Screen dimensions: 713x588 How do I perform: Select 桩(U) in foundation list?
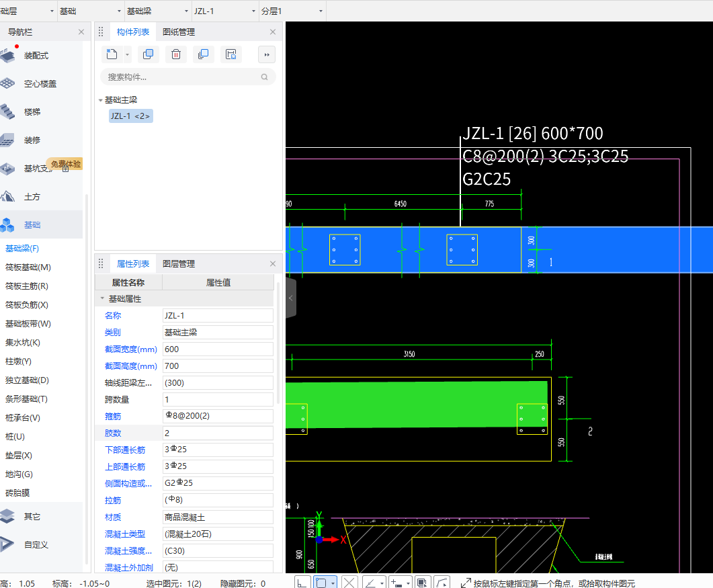click(15, 437)
